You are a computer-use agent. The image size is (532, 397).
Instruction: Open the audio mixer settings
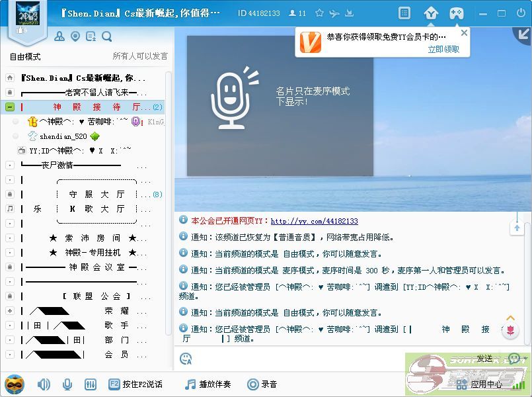[91, 384]
